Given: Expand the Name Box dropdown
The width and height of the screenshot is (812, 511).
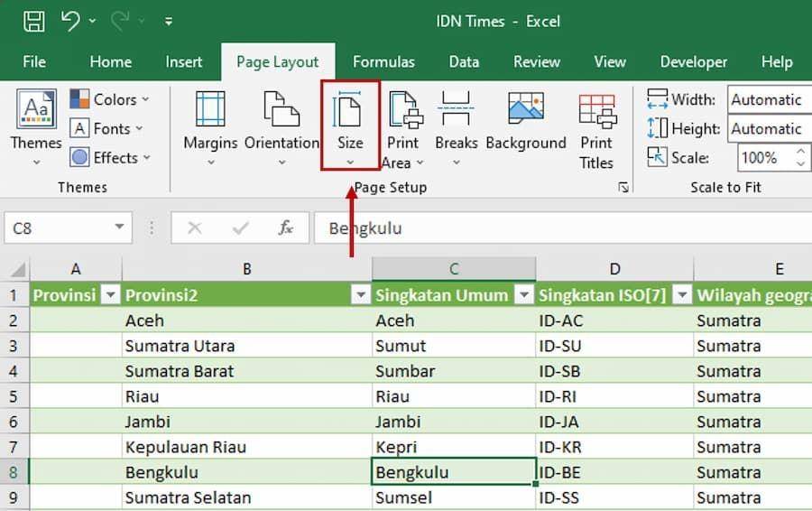Looking at the screenshot, I should 120,227.
